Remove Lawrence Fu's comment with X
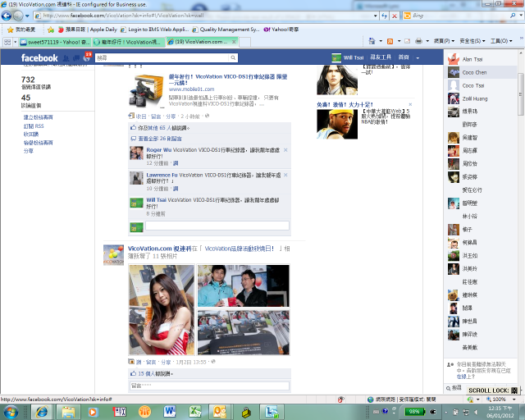The height and width of the screenshot is (420, 525). (x=285, y=175)
